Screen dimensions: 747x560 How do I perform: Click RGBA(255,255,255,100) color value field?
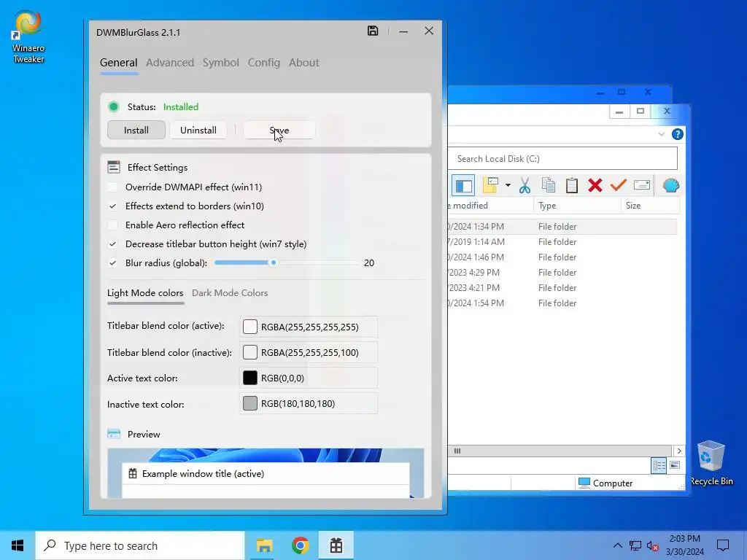point(309,352)
